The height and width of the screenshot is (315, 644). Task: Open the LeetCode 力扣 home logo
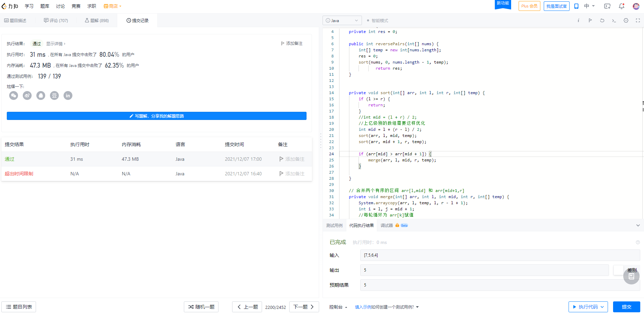click(x=10, y=6)
